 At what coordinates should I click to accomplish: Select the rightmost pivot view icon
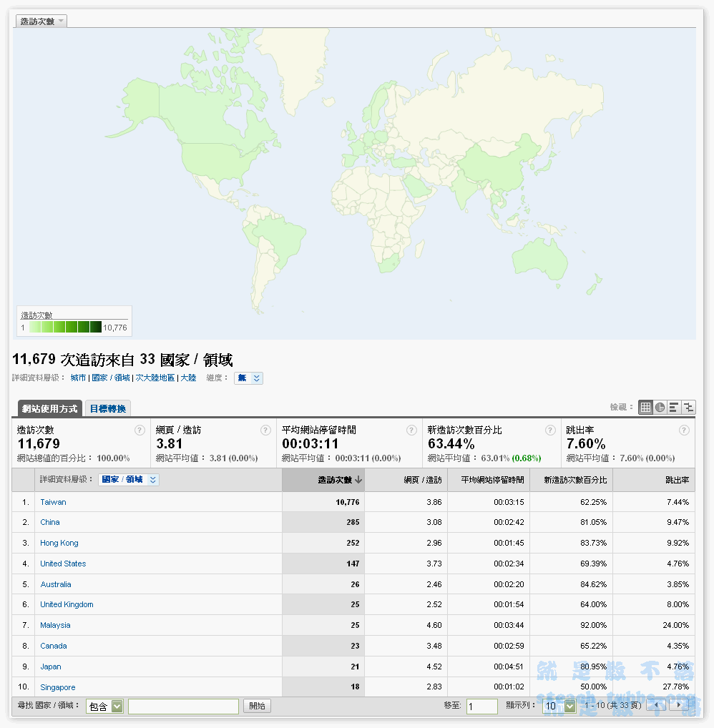pos(688,407)
